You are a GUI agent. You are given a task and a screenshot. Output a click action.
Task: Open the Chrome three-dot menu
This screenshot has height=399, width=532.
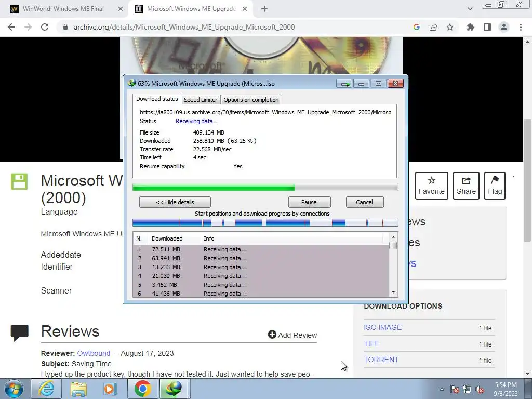(x=521, y=27)
